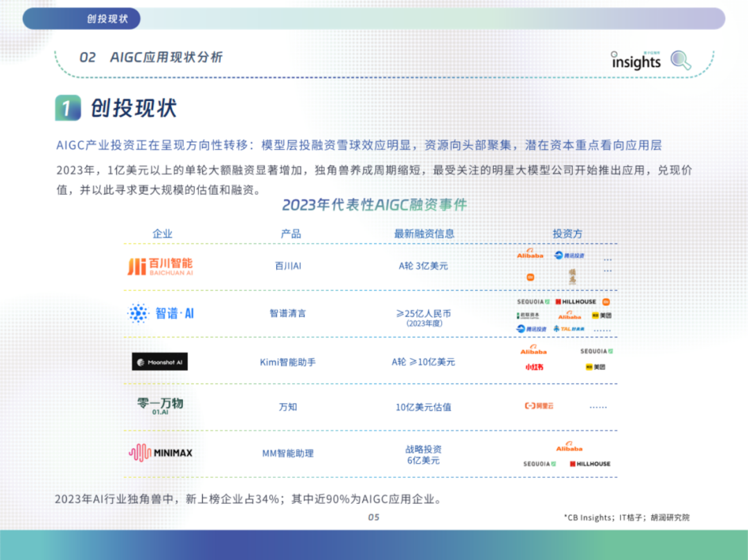
Task: Click the green number 1 badge
Action: coord(68,108)
